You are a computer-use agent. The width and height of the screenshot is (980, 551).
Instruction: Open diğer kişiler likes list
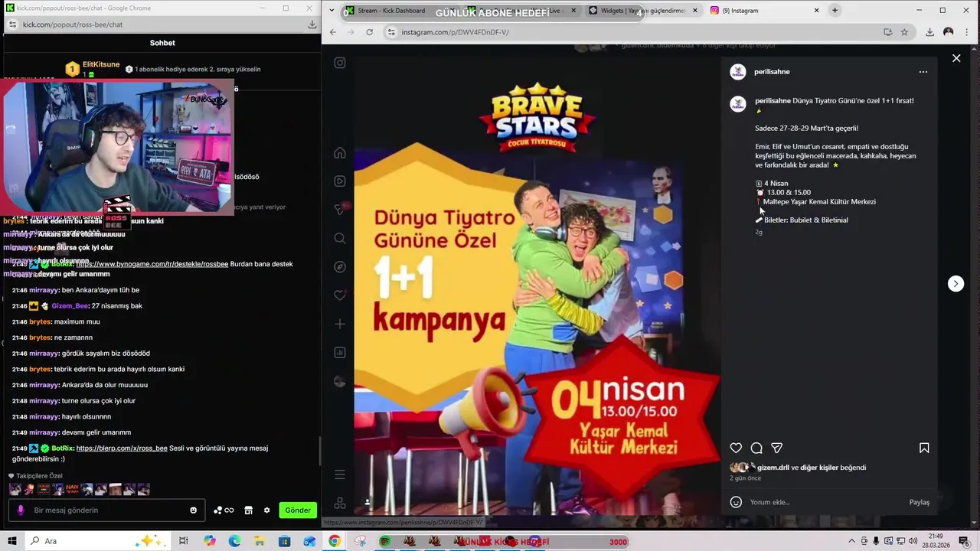[x=818, y=467]
